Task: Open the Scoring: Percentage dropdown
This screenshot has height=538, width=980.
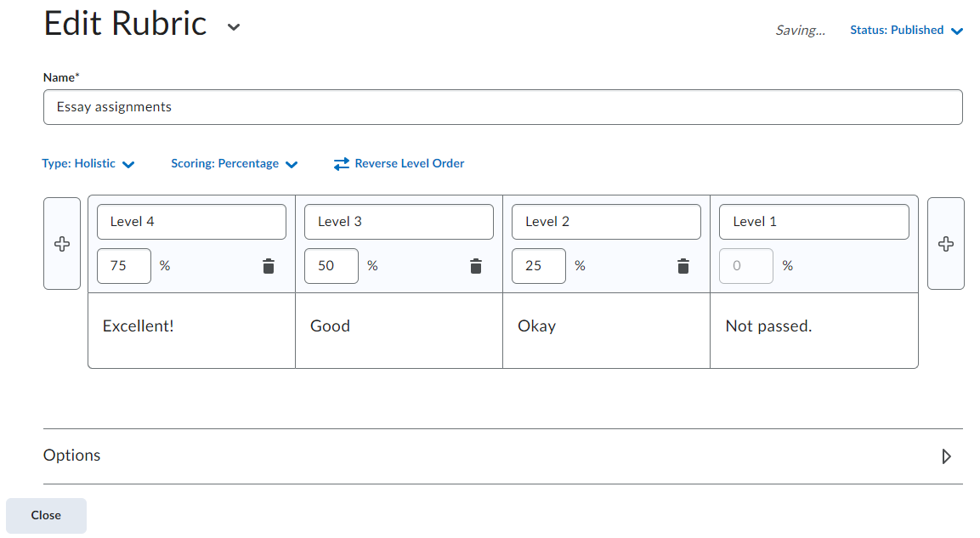Action: [234, 164]
